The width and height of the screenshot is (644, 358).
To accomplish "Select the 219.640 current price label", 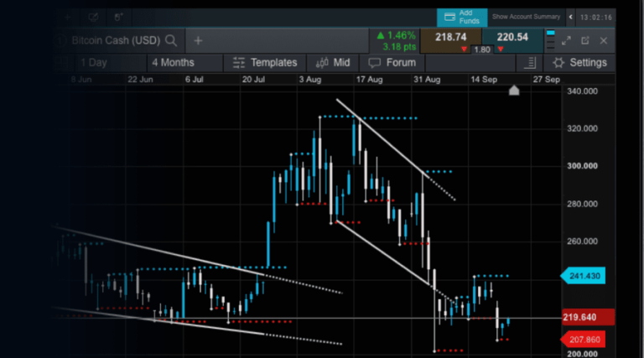I will tap(588, 318).
